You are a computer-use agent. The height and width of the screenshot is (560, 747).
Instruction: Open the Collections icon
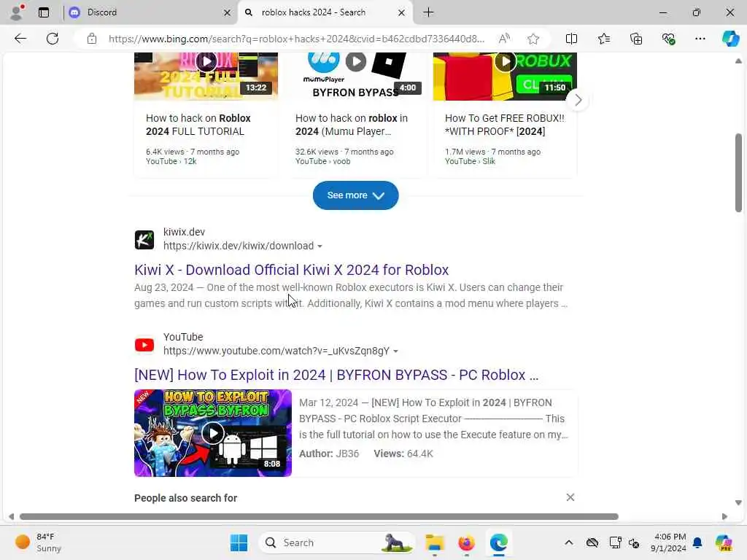click(636, 39)
